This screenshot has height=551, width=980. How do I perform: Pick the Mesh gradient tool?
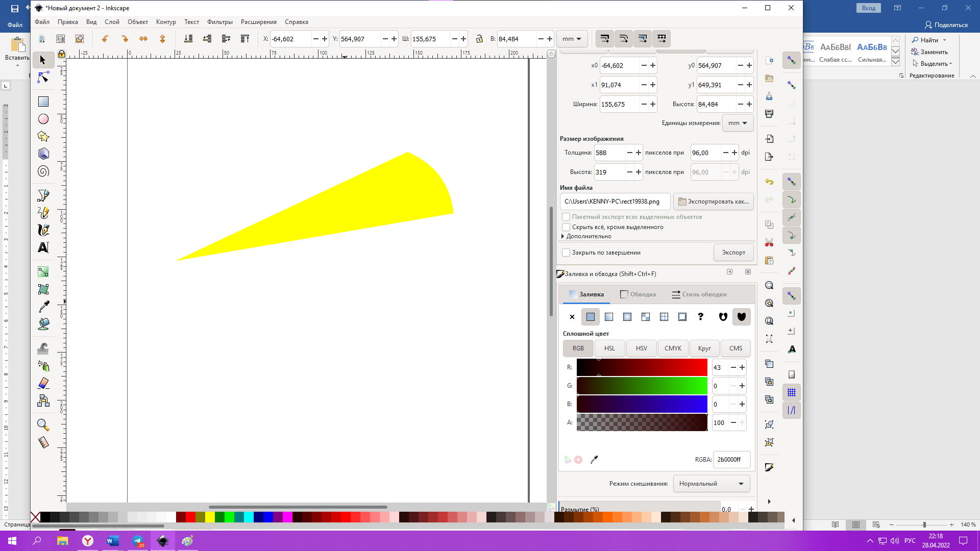click(43, 289)
